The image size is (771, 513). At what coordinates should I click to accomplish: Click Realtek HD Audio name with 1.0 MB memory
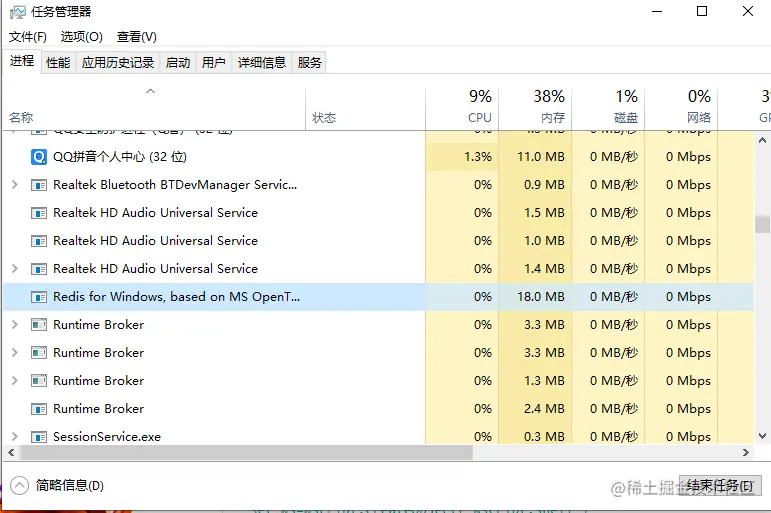[155, 241]
